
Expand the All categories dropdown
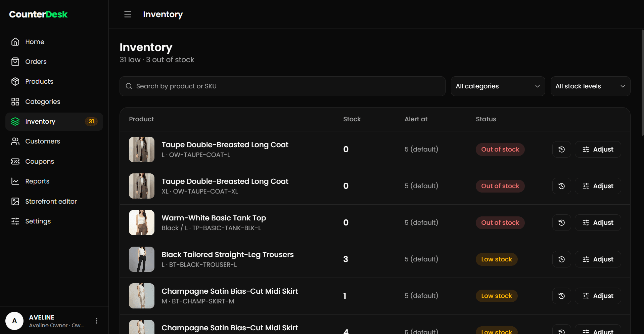pyautogui.click(x=498, y=86)
